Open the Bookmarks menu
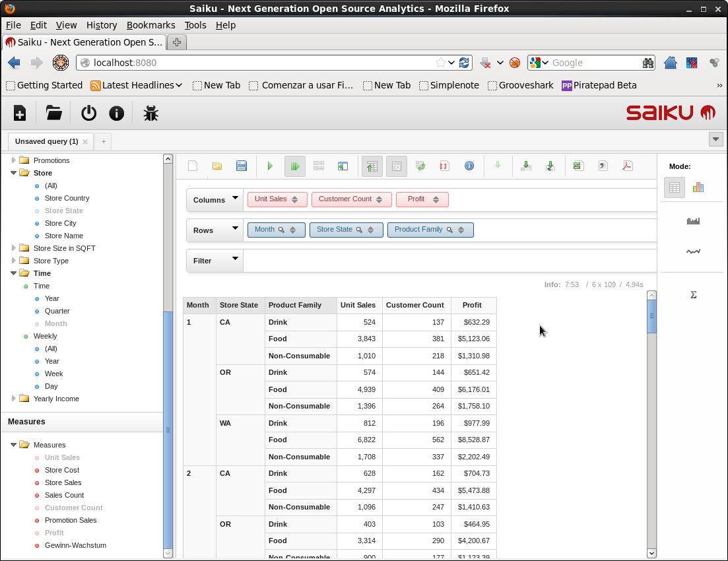Viewport: 728px width, 561px height. click(x=150, y=25)
